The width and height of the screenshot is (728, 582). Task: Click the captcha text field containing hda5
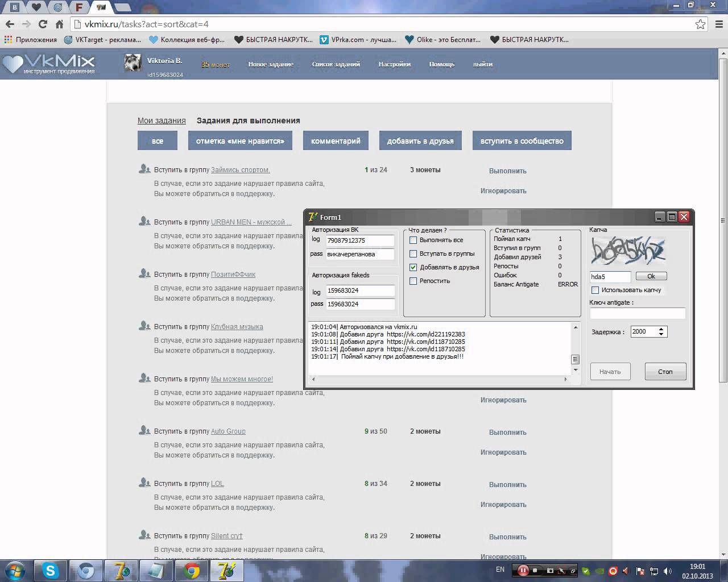610,277
